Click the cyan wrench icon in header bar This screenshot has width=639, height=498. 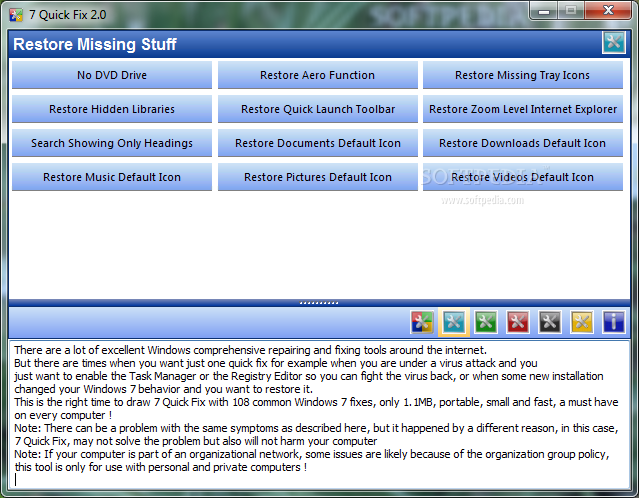point(614,42)
